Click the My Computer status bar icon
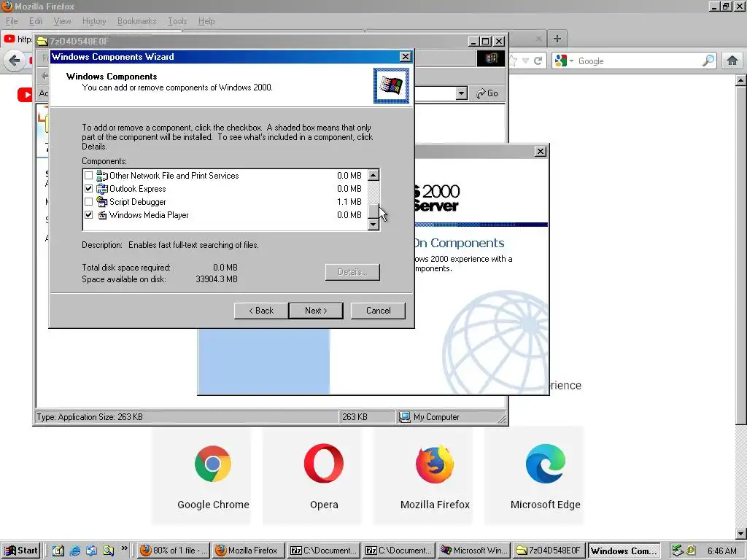Image resolution: width=747 pixels, height=560 pixels. tap(404, 417)
